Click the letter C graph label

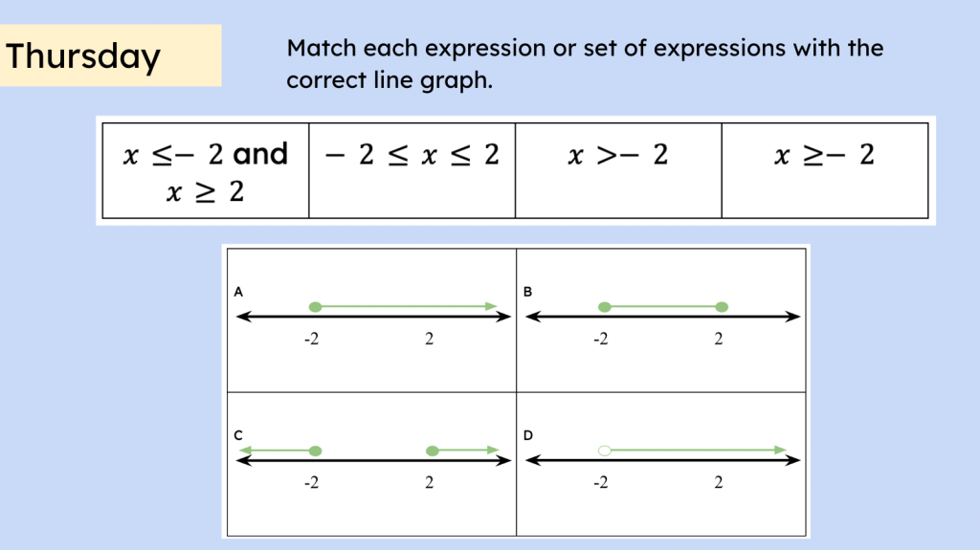(x=238, y=435)
